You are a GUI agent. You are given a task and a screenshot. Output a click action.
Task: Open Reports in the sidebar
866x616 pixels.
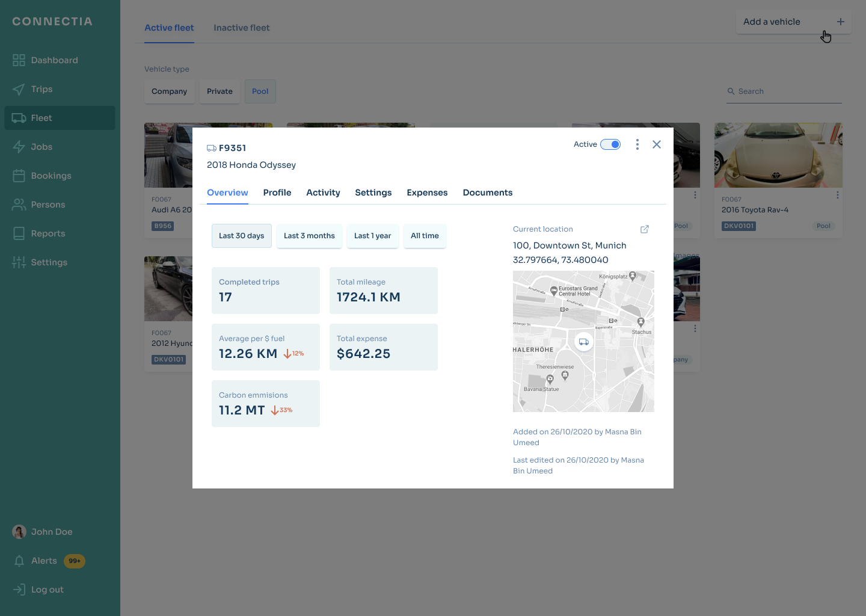[60, 233]
